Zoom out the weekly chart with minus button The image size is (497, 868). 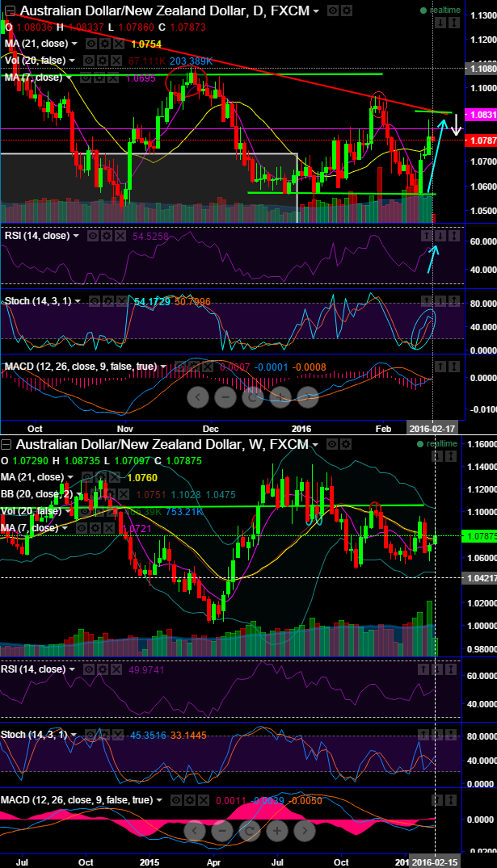[x=222, y=830]
